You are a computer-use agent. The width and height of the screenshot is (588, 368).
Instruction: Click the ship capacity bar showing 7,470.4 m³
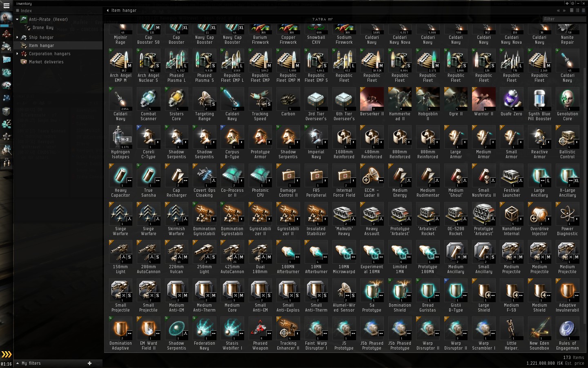click(322, 19)
